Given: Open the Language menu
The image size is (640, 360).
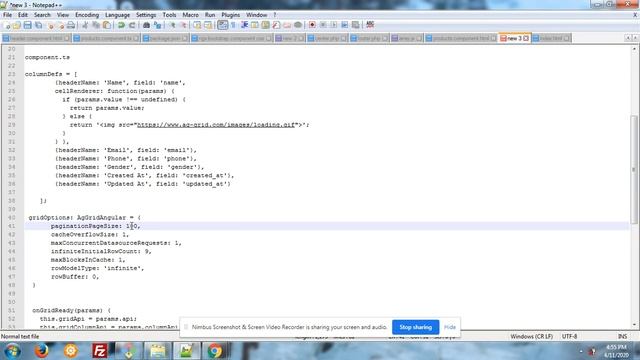Looking at the screenshot, I should (x=117, y=15).
